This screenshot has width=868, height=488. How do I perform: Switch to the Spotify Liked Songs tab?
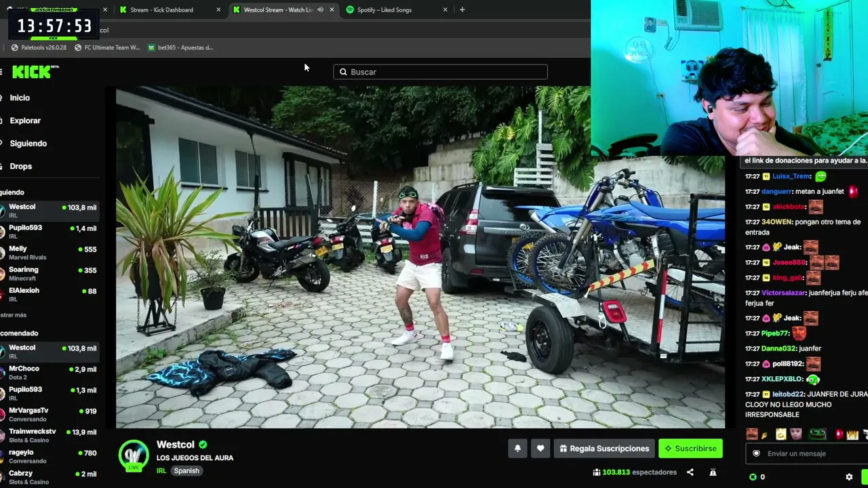397,9
